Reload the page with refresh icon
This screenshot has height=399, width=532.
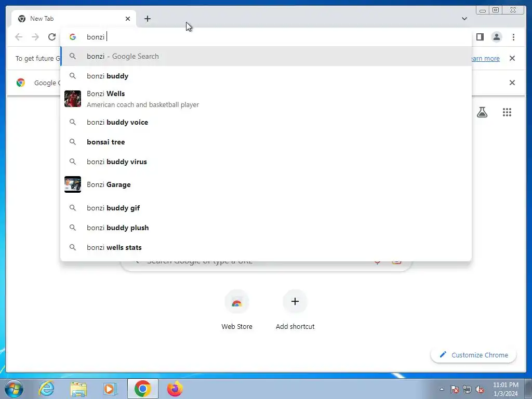pyautogui.click(x=52, y=37)
